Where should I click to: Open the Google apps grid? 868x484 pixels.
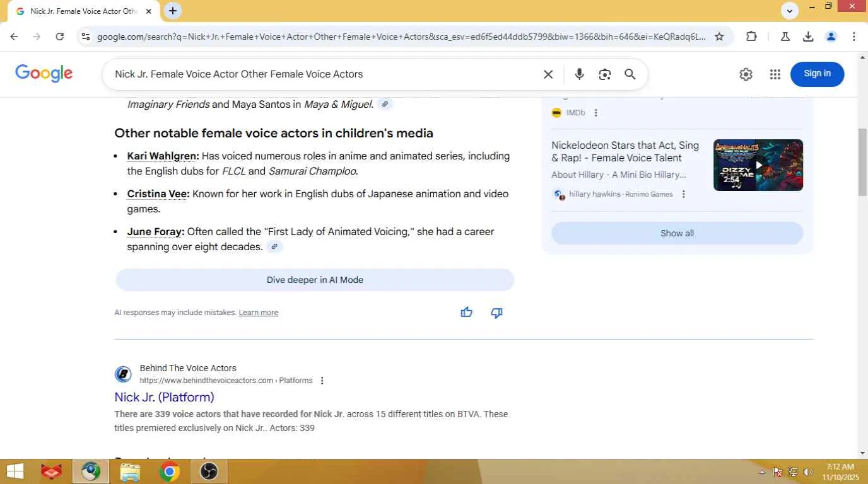tap(775, 74)
